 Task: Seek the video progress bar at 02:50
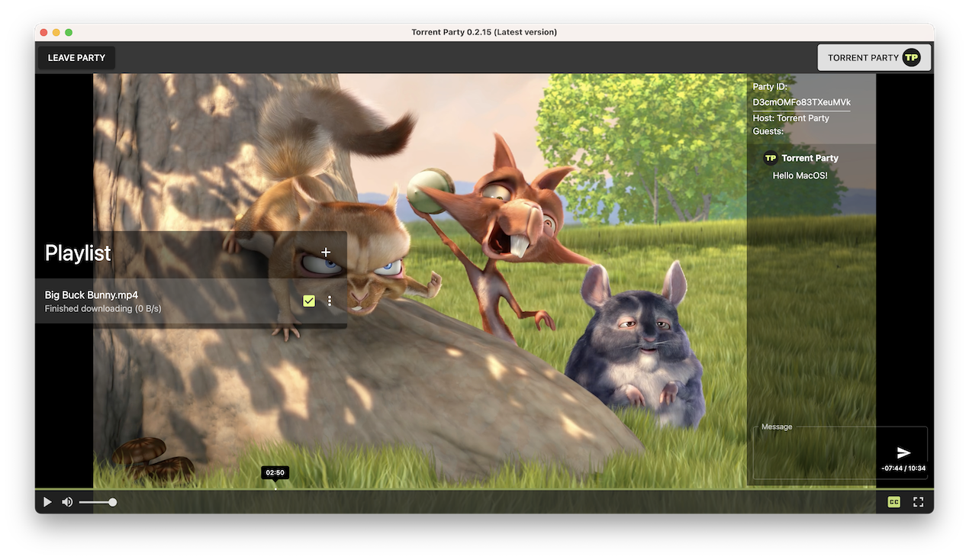(275, 489)
